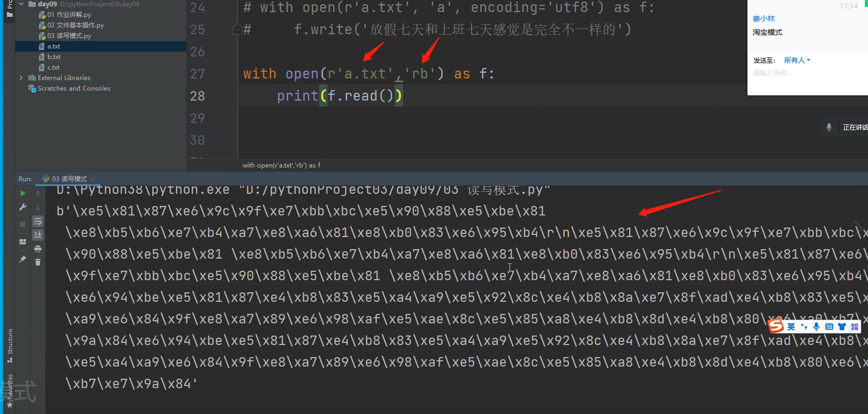Toggle soft-wrap in Run console
The height and width of the screenshot is (414, 868).
click(38, 221)
